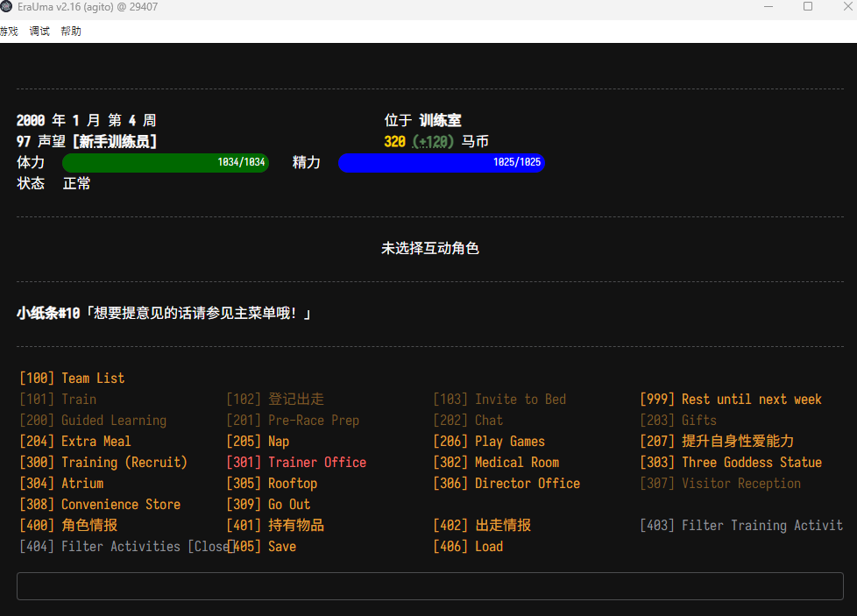Open the 帮助 menu
The image size is (857, 616).
click(71, 32)
